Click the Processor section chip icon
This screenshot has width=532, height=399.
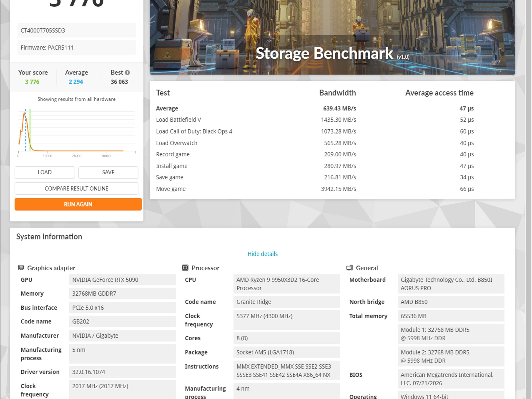[185, 268]
